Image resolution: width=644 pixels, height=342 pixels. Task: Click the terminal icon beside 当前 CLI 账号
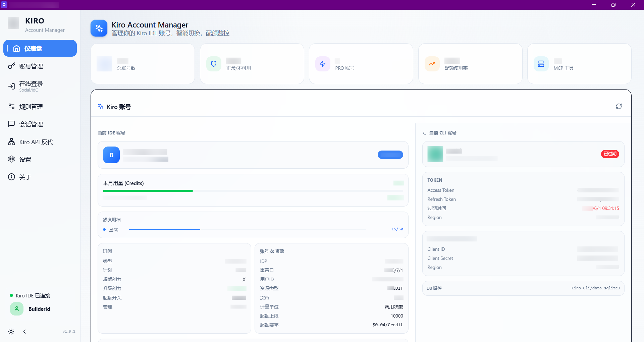[424, 133]
